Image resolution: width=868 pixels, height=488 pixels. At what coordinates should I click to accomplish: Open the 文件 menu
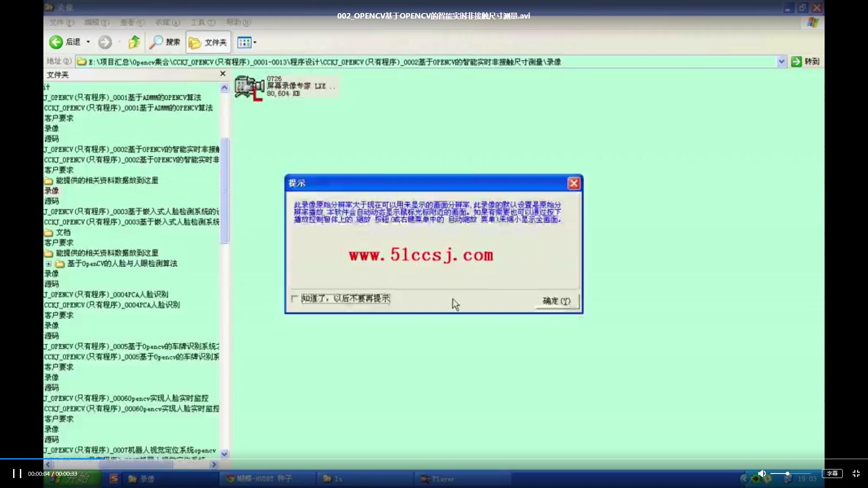point(61,23)
